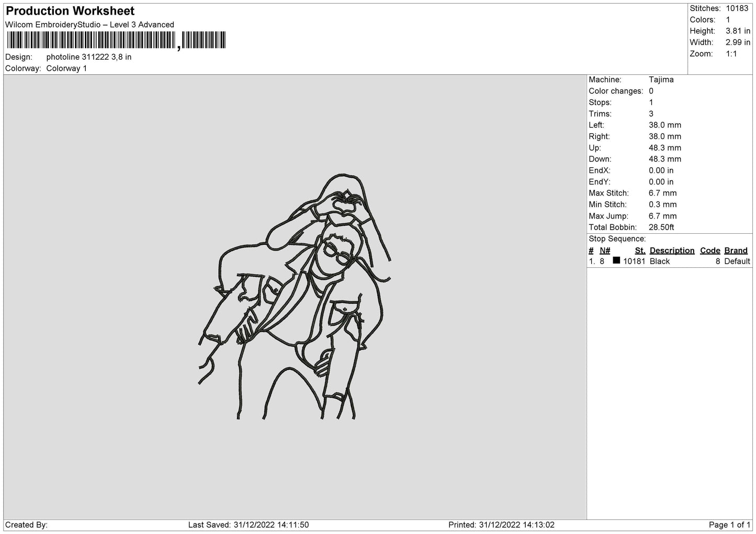
Task: Select the Brand column header
Action: tap(736, 251)
